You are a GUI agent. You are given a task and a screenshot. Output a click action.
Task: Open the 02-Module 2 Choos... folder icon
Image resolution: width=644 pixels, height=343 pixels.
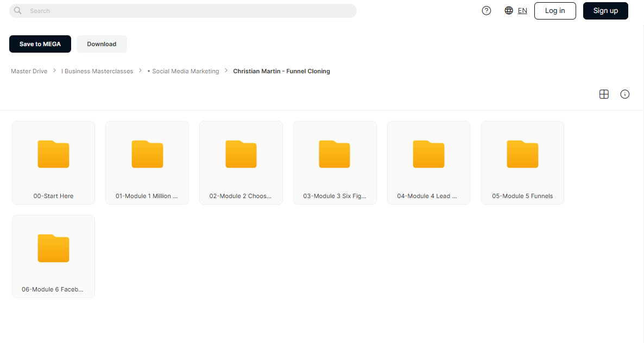(x=241, y=154)
